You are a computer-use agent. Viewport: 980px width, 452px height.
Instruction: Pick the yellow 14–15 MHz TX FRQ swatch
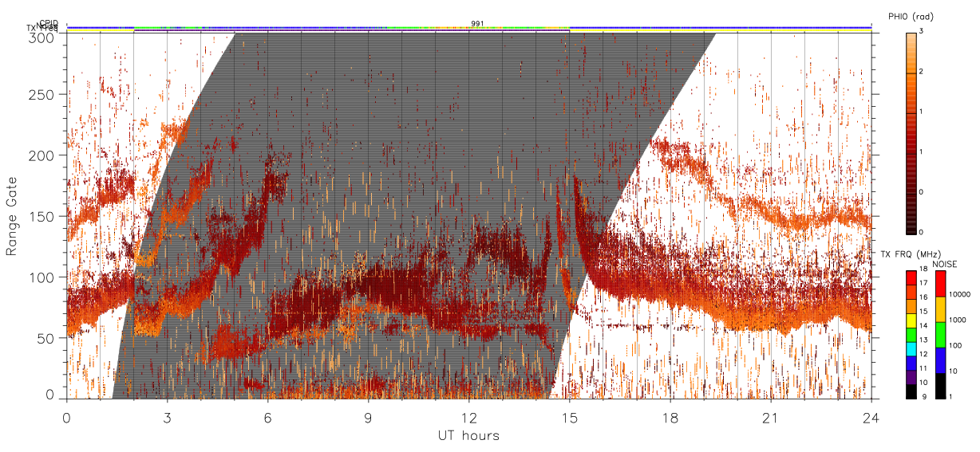click(x=911, y=320)
